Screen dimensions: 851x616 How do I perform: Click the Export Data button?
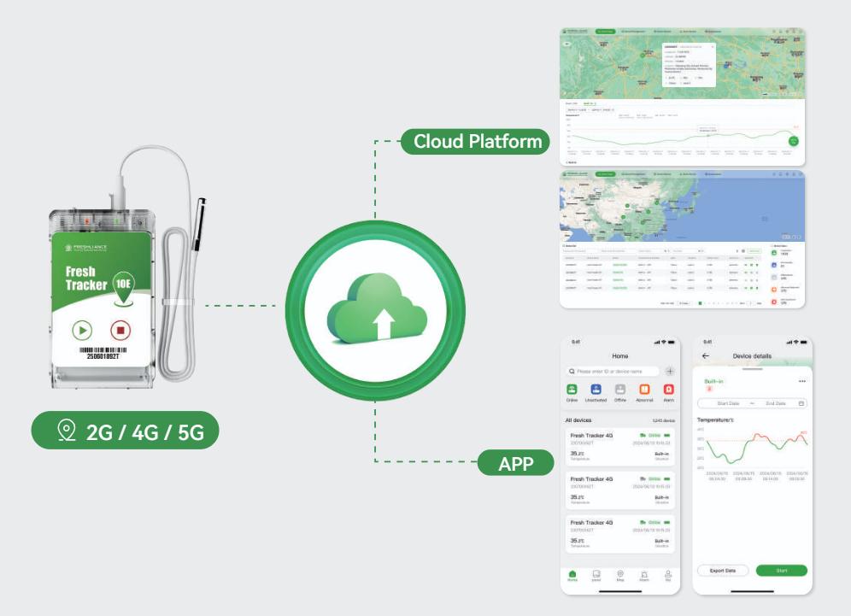click(723, 571)
